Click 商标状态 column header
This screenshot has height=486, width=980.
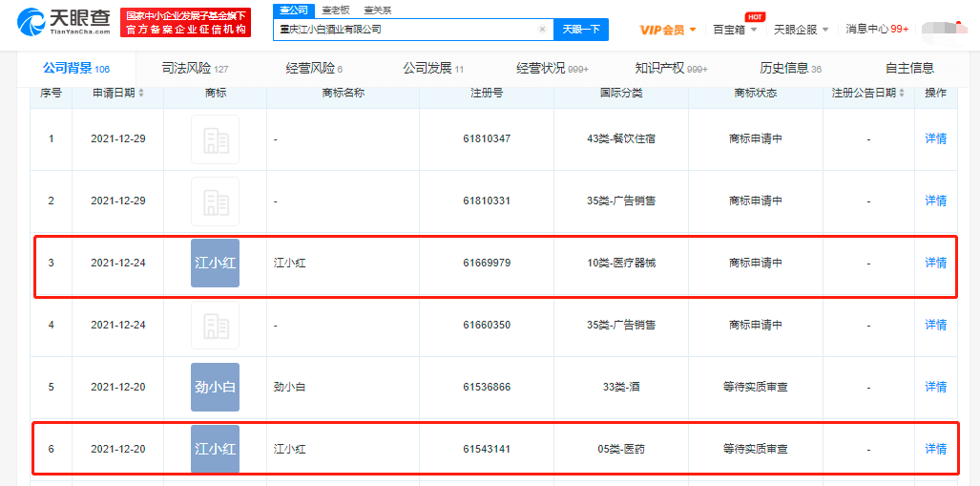click(756, 94)
